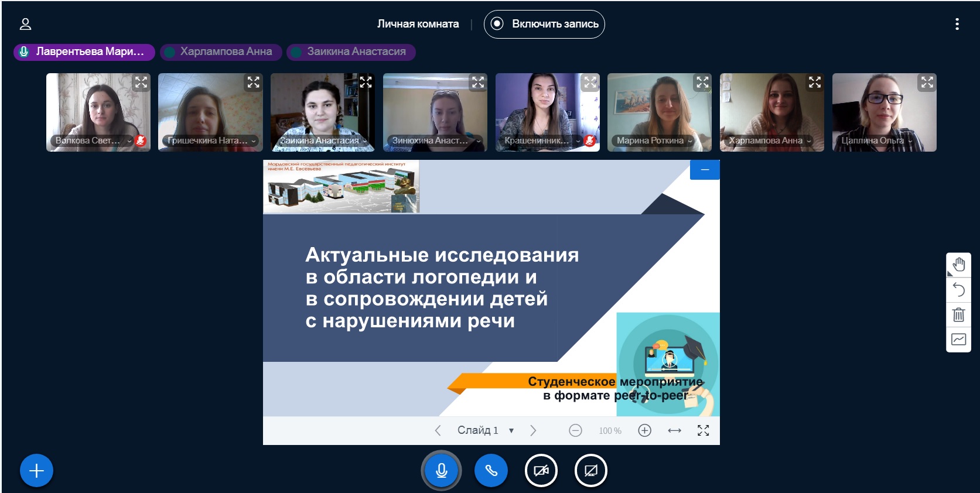Toggle screen sharing button
980x493 pixels.
[x=590, y=470]
